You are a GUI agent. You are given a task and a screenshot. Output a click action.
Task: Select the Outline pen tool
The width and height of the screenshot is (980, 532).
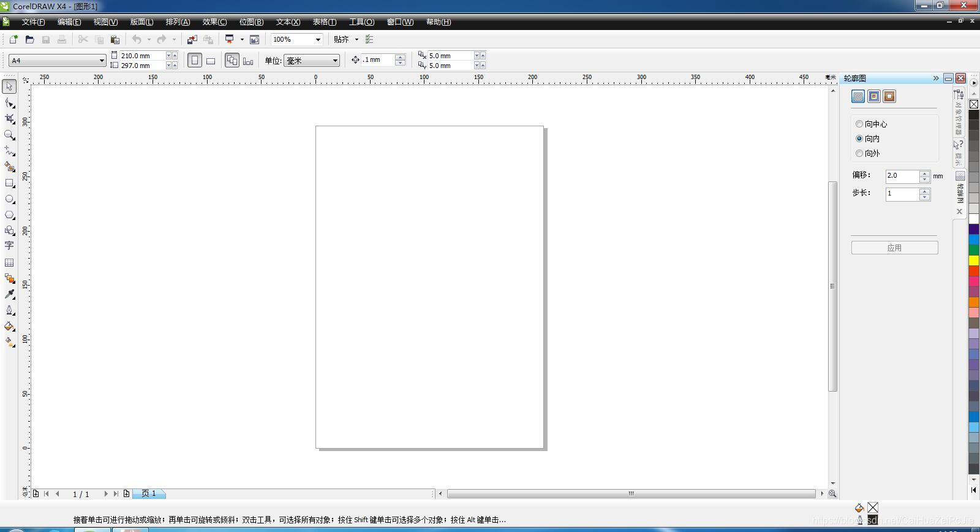click(x=9, y=310)
